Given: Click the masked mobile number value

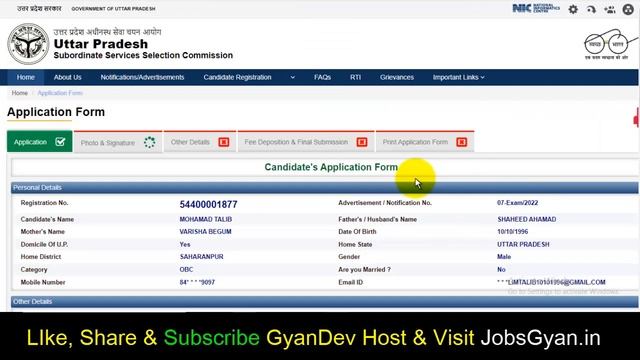Looking at the screenshot, I should [197, 282].
